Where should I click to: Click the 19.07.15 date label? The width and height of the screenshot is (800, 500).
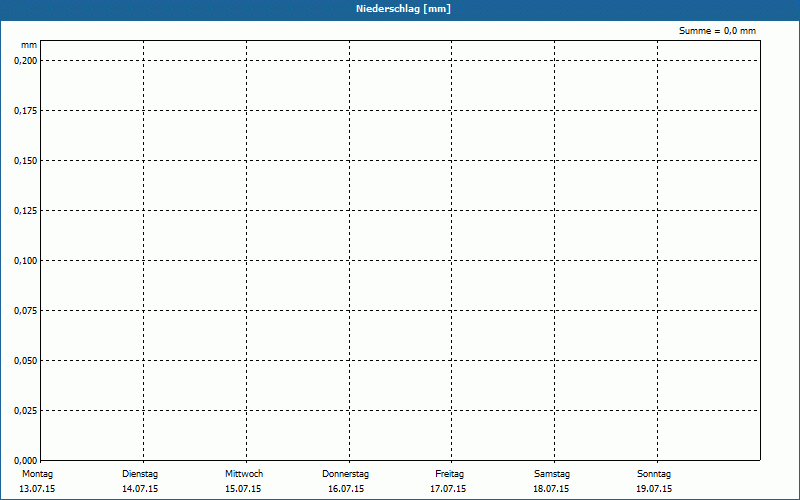pyautogui.click(x=654, y=489)
